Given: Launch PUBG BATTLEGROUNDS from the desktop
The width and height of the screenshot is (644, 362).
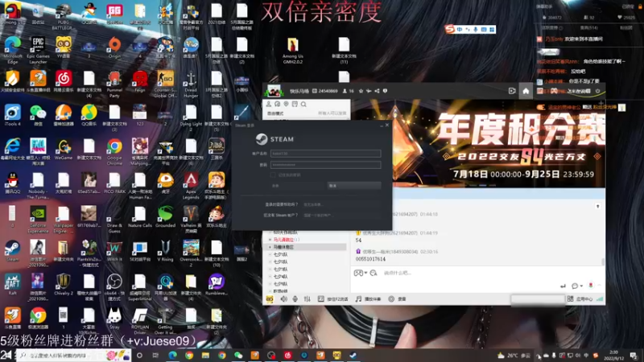Looking at the screenshot, I should point(63,16).
